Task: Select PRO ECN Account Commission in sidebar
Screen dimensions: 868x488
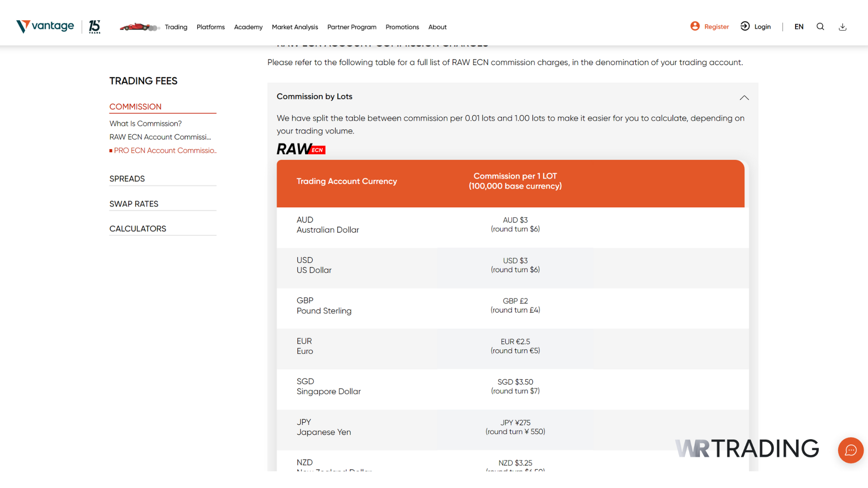Action: click(165, 150)
